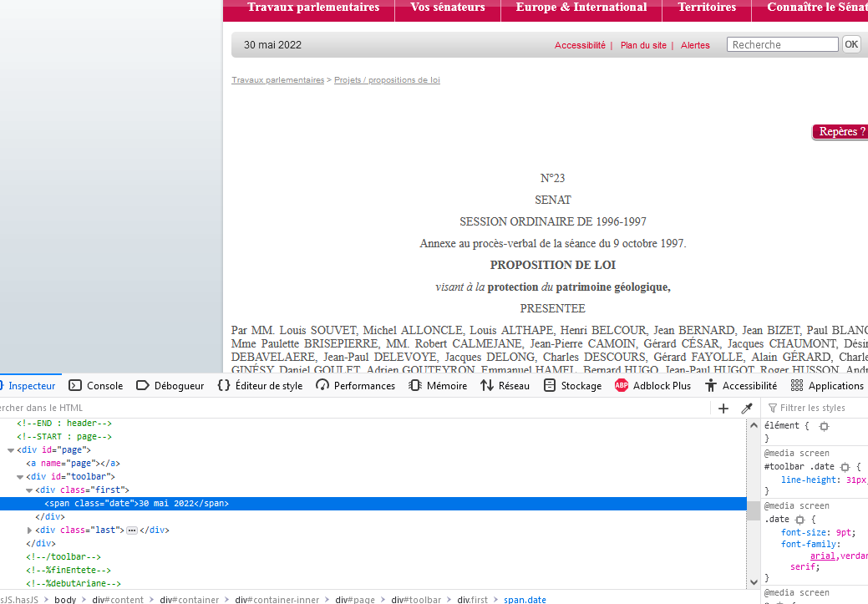Expand the div class="last" node
Screen dimensions: 868x604
pyautogui.click(x=30, y=530)
